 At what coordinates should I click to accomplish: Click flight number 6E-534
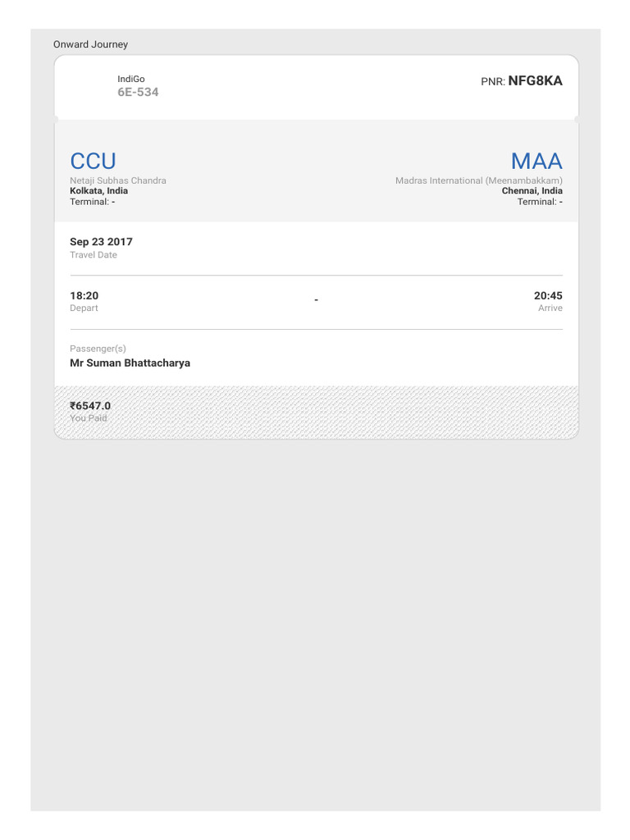[x=138, y=92]
